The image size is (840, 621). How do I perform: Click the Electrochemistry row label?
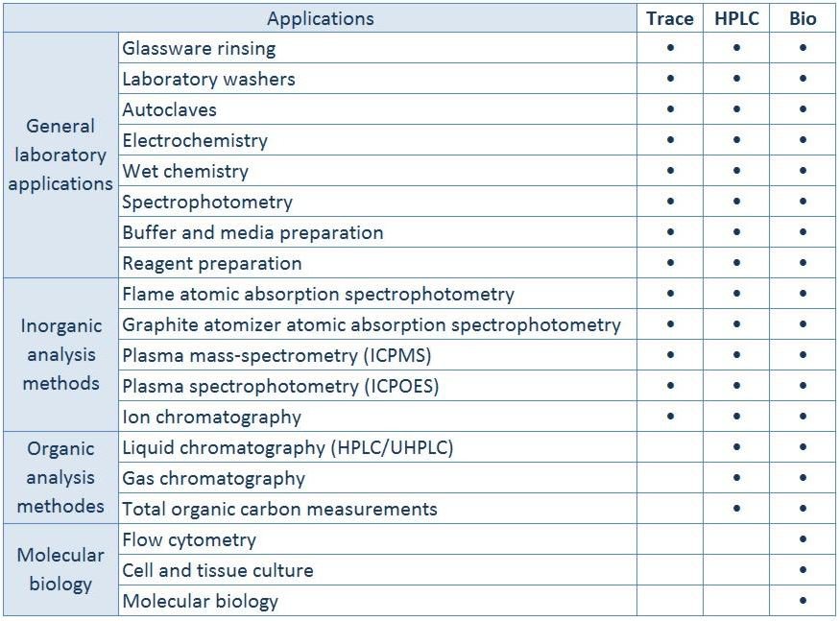(195, 140)
